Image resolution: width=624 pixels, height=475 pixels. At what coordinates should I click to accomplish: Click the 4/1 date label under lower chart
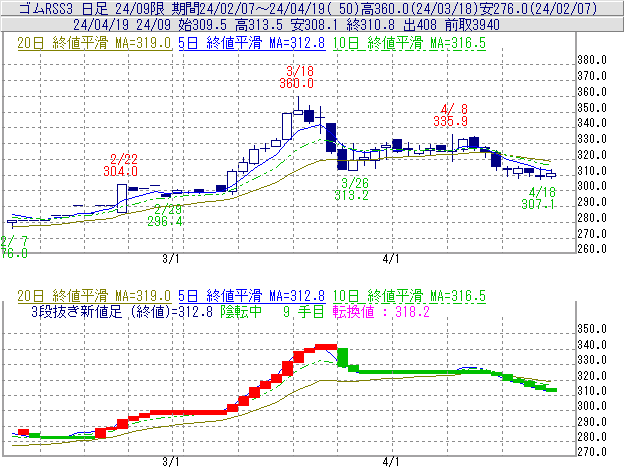[x=391, y=462]
